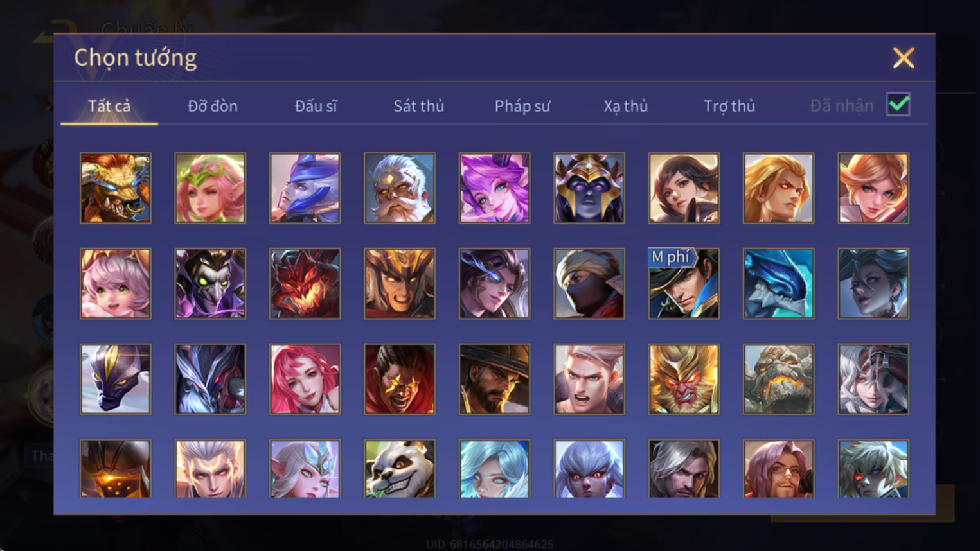This screenshot has height=551, width=980.
Task: Select the rock golem hero portrait
Action: 778,379
